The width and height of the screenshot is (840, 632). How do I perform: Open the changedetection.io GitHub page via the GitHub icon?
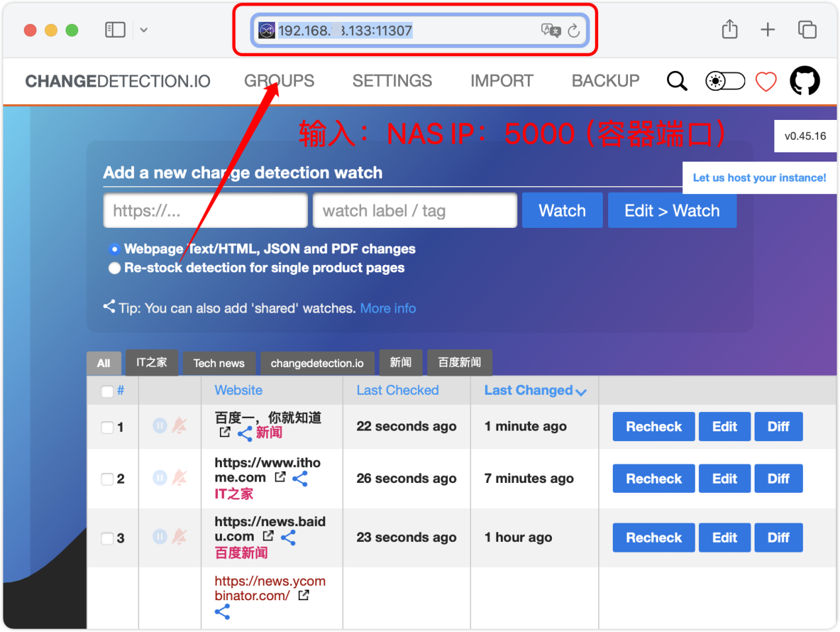click(805, 81)
